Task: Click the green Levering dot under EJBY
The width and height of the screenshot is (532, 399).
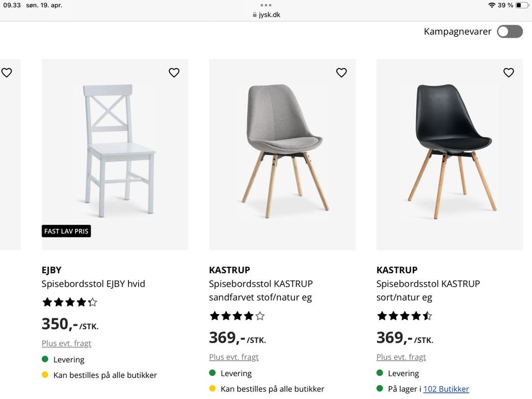Action: pyautogui.click(x=45, y=359)
